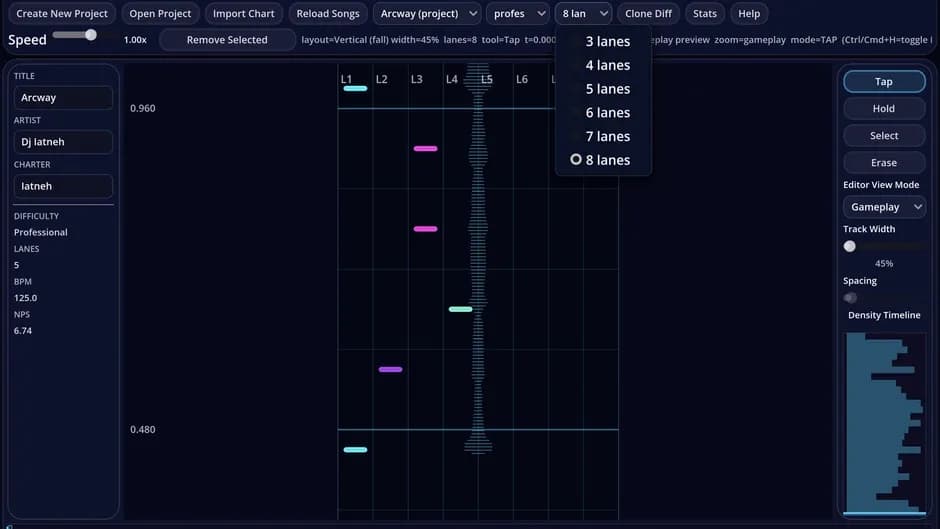Viewport: 940px width, 529px height.
Task: Click inside the Density Timeline graph
Action: pyautogui.click(x=884, y=423)
